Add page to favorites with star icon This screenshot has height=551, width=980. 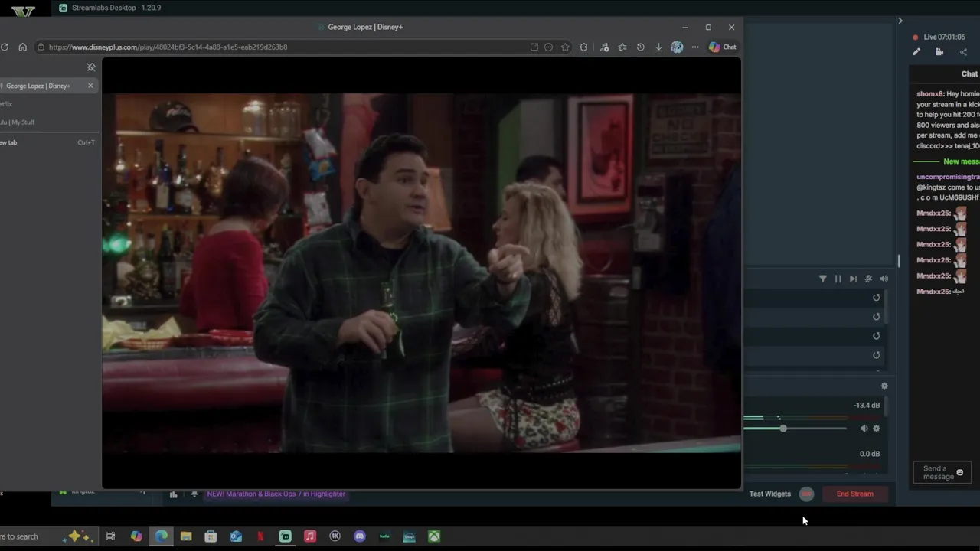pos(565,47)
